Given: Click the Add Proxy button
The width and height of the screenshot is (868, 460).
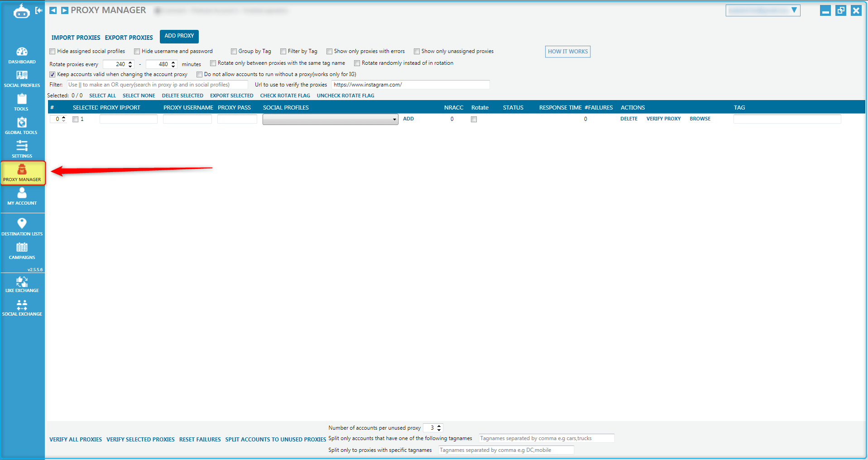Looking at the screenshot, I should (179, 36).
